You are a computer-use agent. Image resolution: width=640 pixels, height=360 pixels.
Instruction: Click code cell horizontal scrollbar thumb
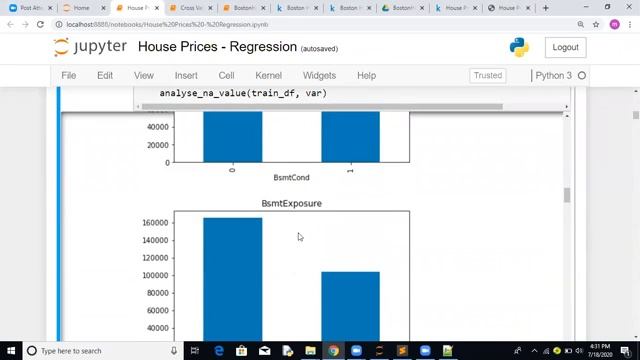(322, 107)
